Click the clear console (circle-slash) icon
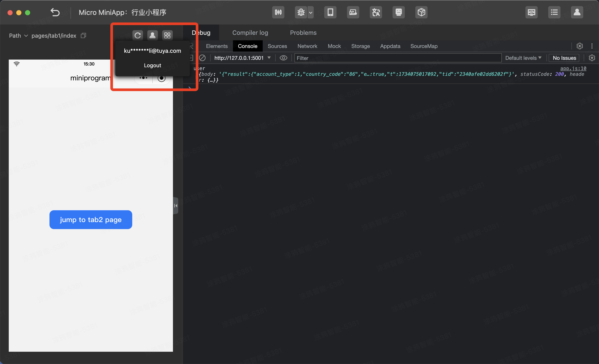The height and width of the screenshot is (364, 599). click(202, 58)
